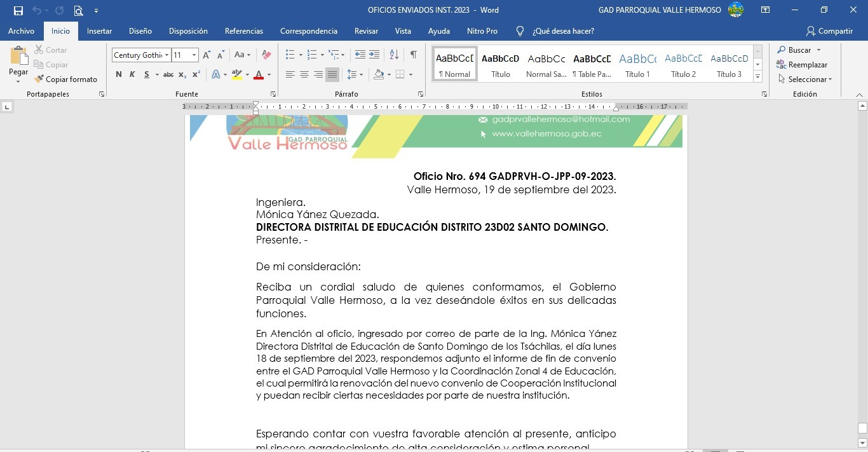Apply the yellow text highlight color
868x452 pixels.
[236, 75]
